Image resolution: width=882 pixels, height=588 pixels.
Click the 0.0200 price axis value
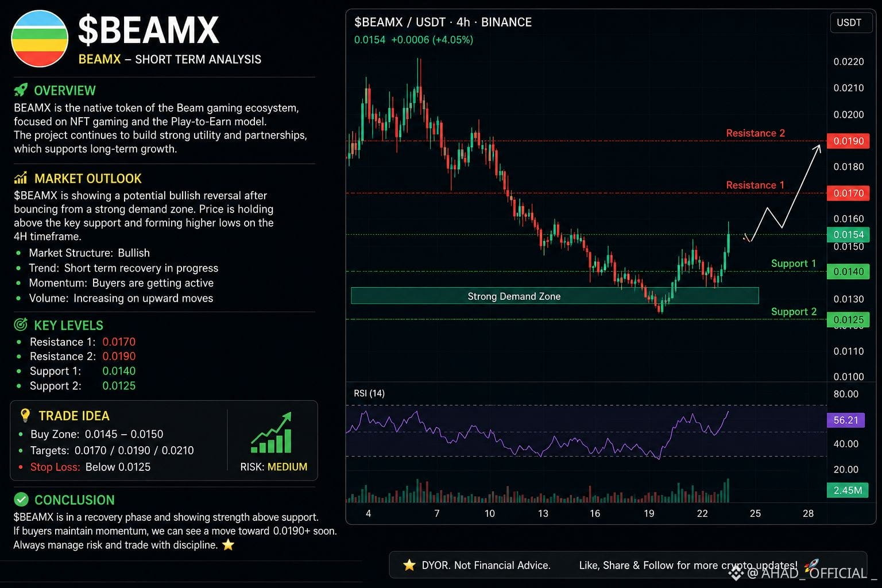coord(848,115)
